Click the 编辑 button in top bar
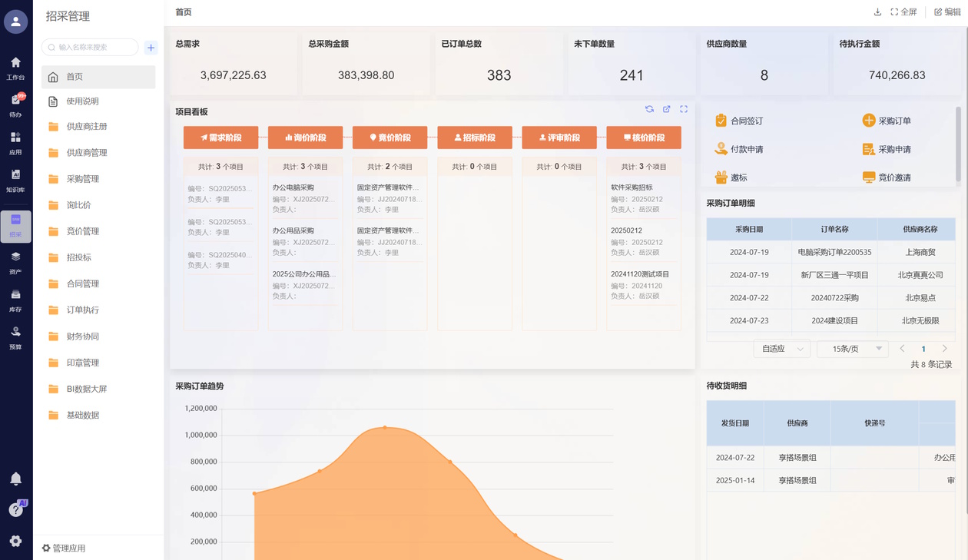This screenshot has width=968, height=560. click(946, 12)
